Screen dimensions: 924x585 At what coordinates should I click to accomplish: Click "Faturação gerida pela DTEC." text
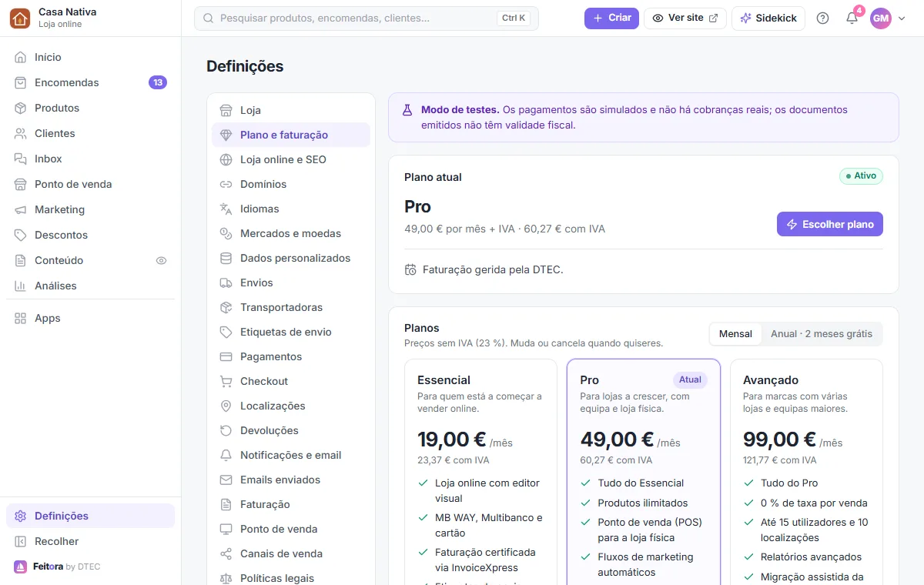pos(493,269)
